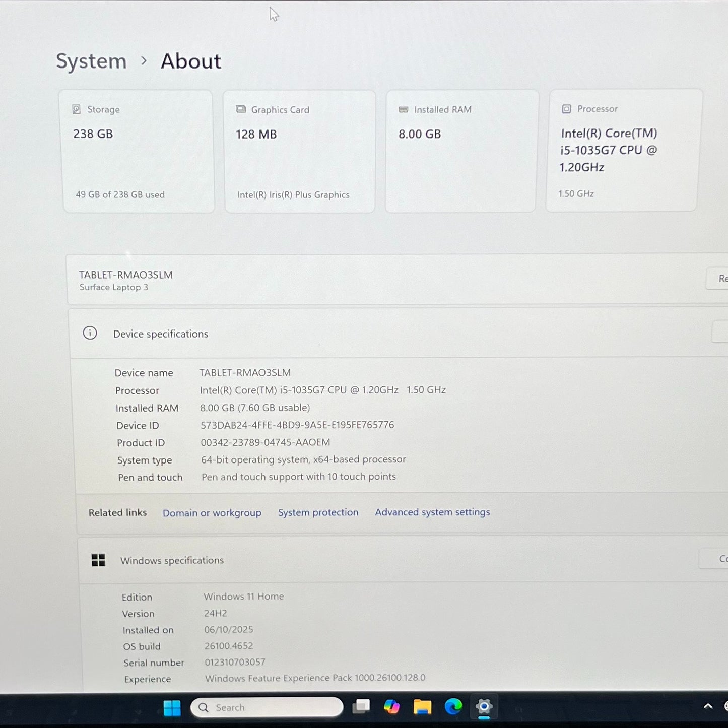Navigate back to System via the breadcrumb
Viewport: 728px width, 728px height.
pos(91,61)
